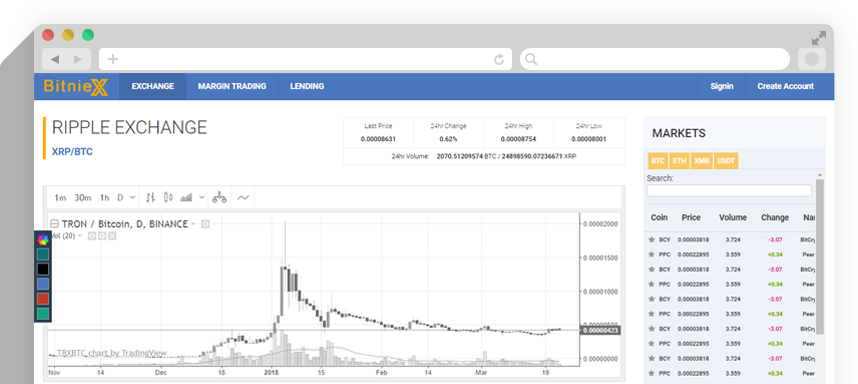Click the 24hr Change value 0.62%

448,139
